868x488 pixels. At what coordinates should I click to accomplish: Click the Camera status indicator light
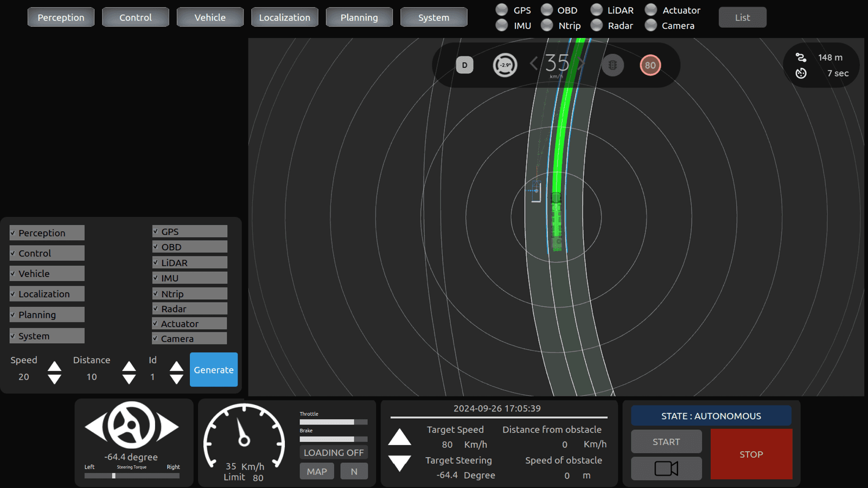pyautogui.click(x=651, y=25)
